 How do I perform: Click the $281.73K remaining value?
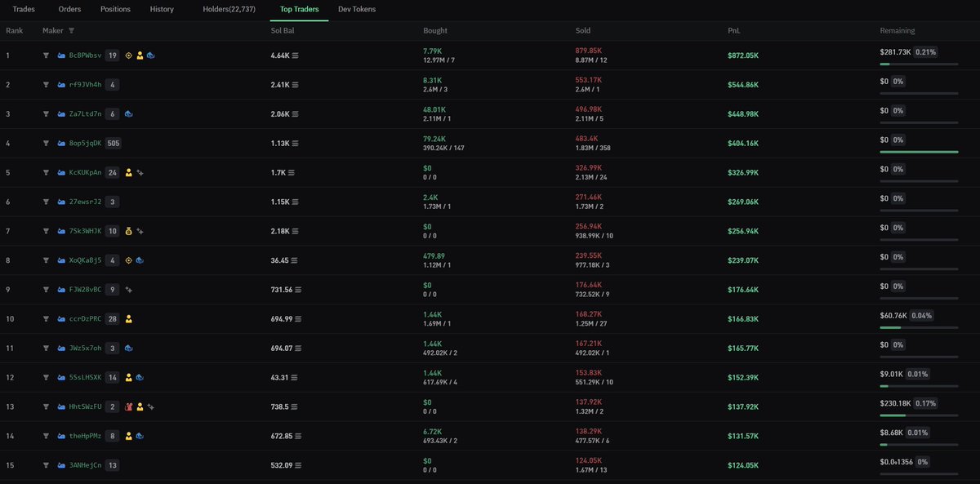pos(895,51)
